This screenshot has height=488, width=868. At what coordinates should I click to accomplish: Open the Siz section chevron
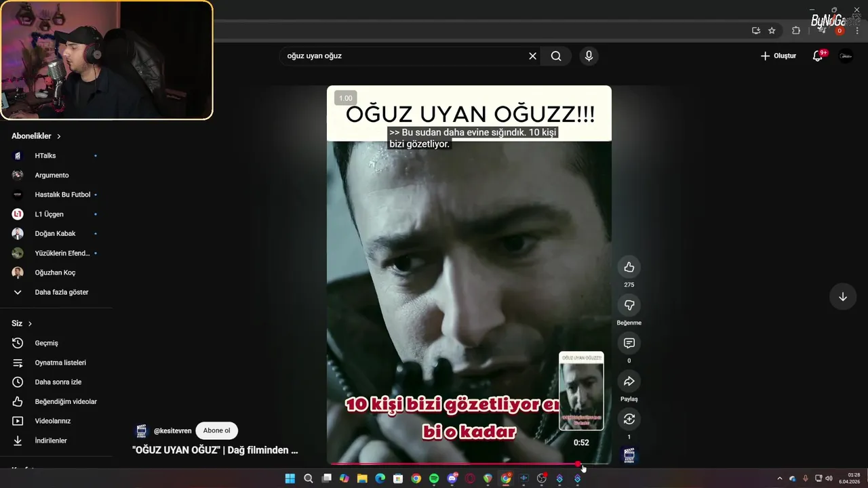pos(30,324)
